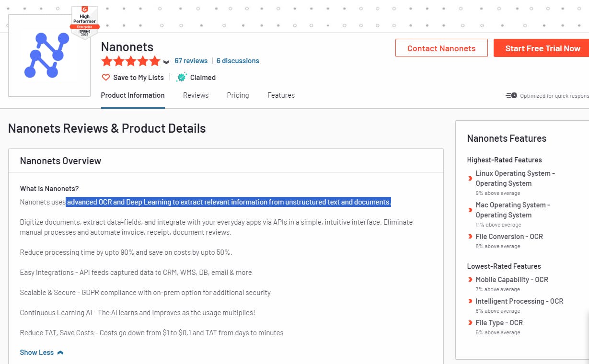Open Mobile Capability - OCR feature
Viewport: 589px width, 364px height.
pyautogui.click(x=512, y=280)
